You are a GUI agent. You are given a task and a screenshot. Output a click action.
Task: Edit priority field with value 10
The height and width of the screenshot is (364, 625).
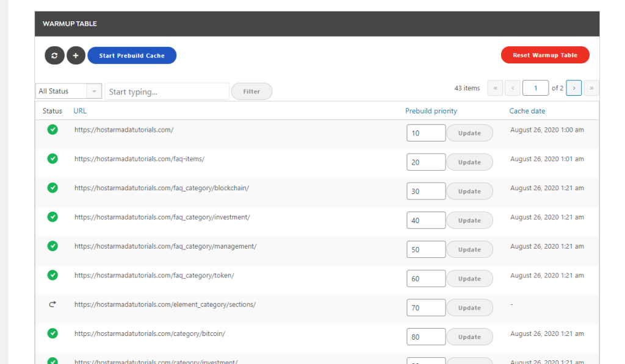pyautogui.click(x=426, y=133)
